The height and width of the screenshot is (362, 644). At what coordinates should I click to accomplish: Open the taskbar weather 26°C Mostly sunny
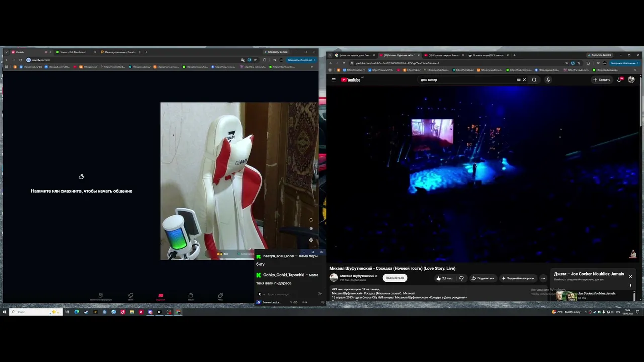point(566,312)
